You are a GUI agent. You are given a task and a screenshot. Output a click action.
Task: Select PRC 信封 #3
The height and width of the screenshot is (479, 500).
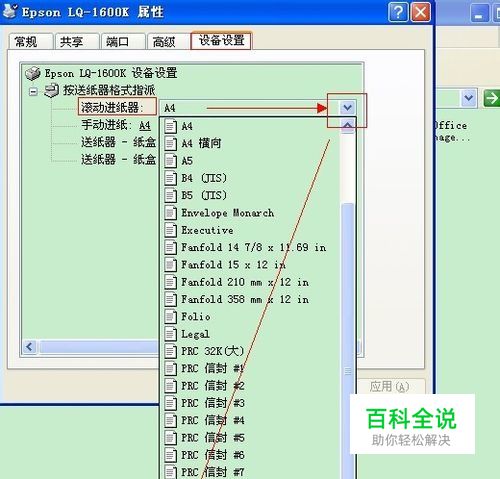(251, 403)
